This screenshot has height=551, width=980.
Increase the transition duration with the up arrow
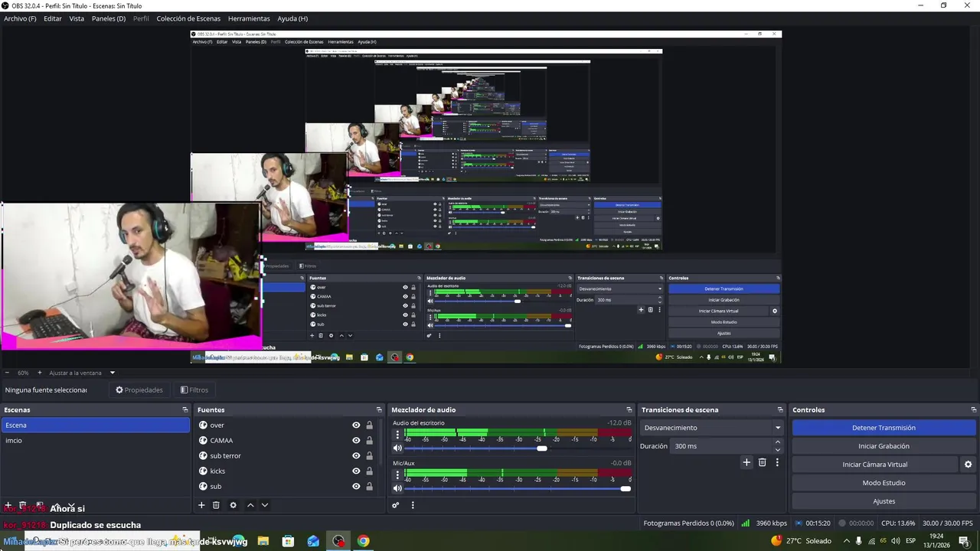pyautogui.click(x=778, y=442)
